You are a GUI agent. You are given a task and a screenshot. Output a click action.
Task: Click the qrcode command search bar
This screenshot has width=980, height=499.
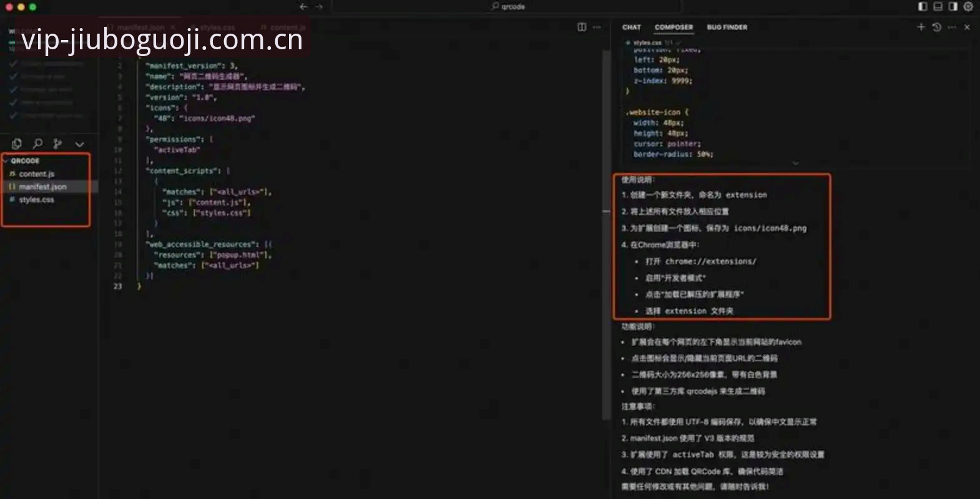[506, 7]
